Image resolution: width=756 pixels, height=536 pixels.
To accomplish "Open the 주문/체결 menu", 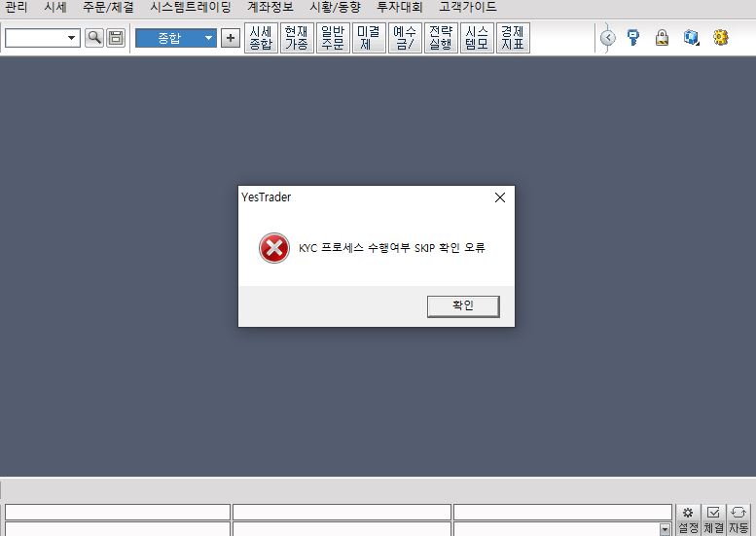I will pos(108,7).
